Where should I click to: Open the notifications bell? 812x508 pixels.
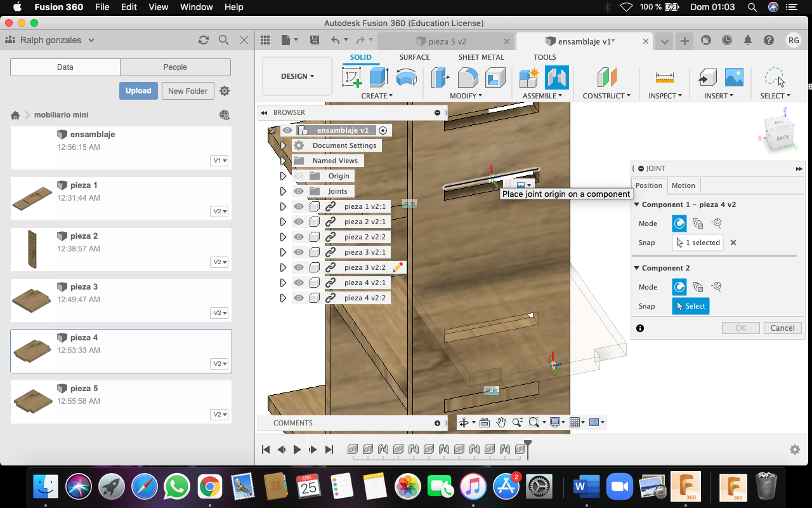(748, 40)
